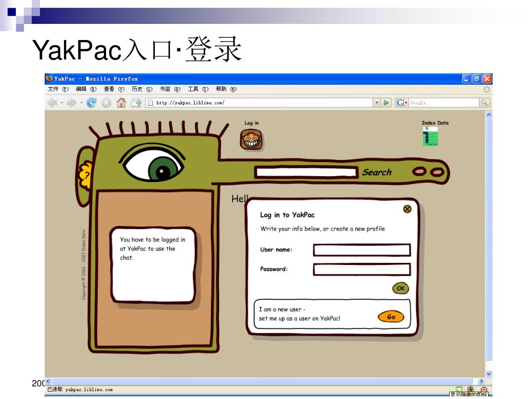Click the Firefox Back arrow button

52,102
